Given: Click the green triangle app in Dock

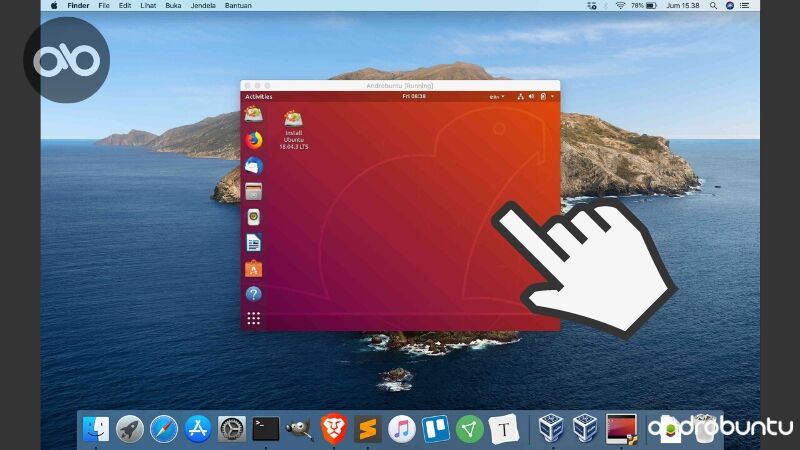Looking at the screenshot, I should (469, 429).
